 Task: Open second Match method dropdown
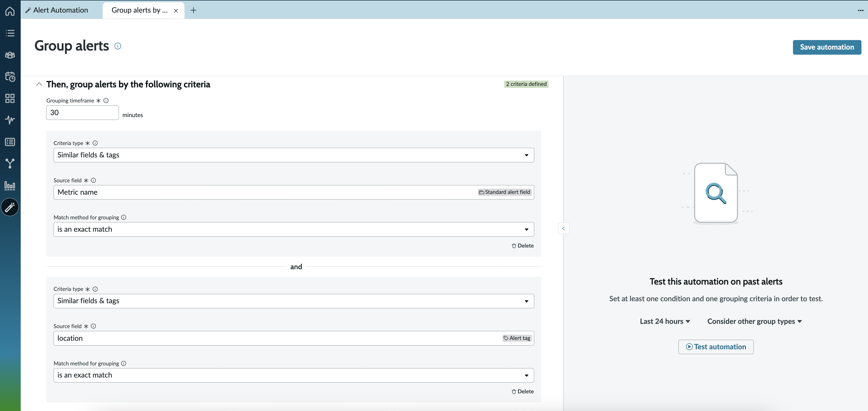(x=294, y=375)
